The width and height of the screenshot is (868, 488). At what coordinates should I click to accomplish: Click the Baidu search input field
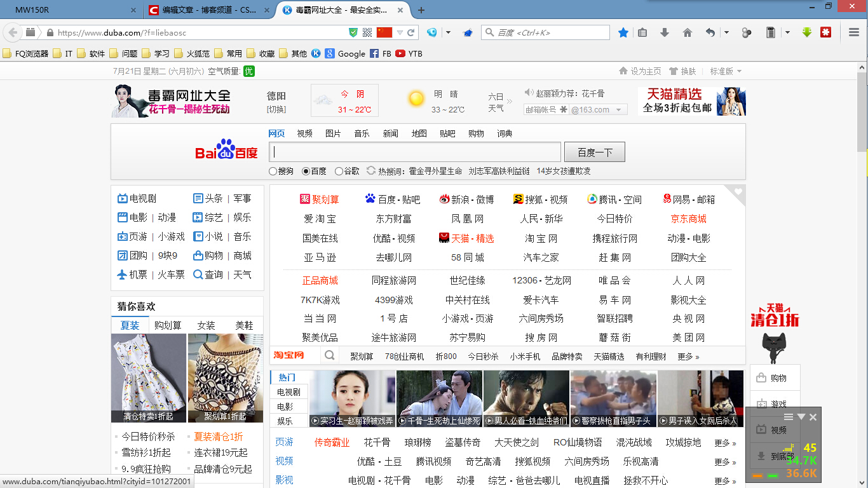pyautogui.click(x=416, y=152)
